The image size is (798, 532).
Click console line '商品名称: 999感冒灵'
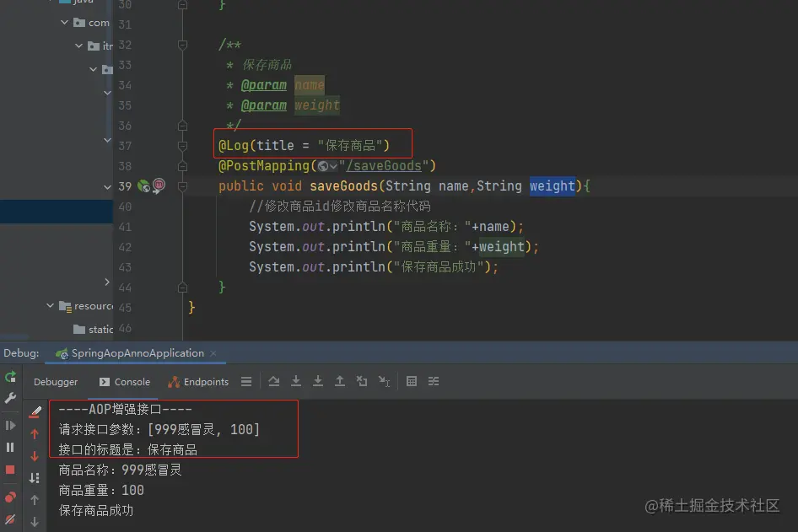click(120, 470)
